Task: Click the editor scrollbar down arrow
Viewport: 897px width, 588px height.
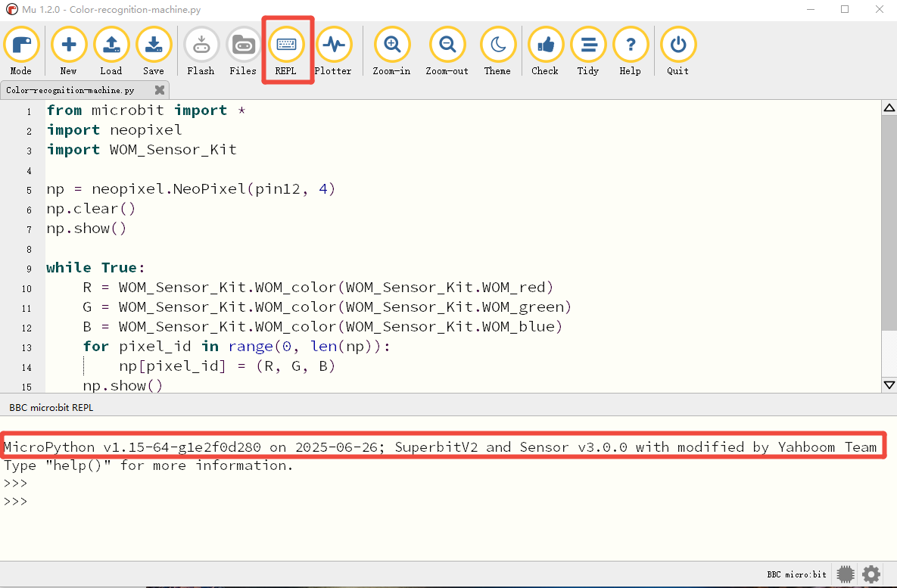Action: point(889,385)
